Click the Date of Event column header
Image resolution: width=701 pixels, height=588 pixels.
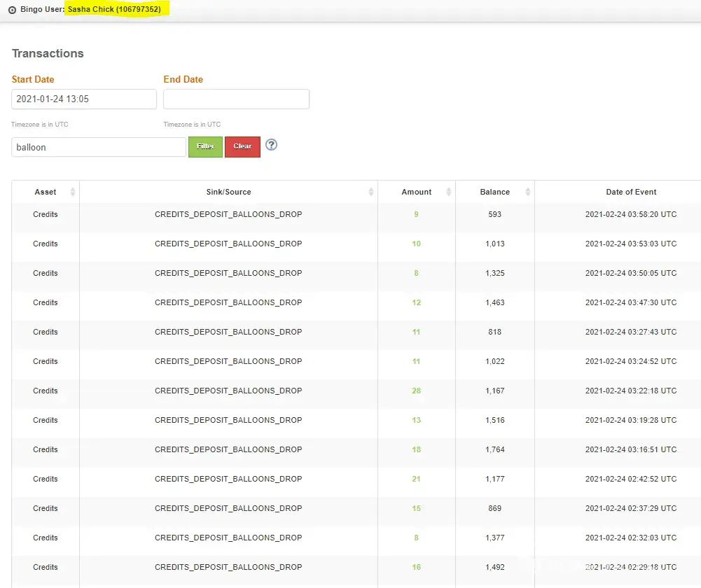631,192
